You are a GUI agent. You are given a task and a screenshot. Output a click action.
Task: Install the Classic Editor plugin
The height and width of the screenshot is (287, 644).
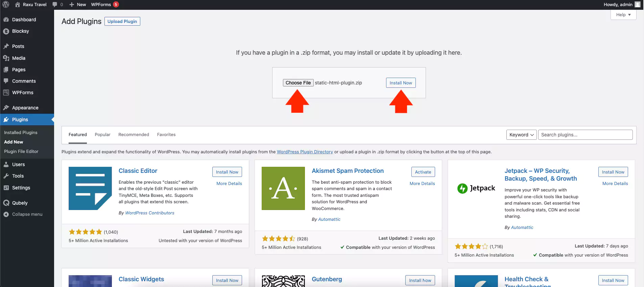(227, 172)
